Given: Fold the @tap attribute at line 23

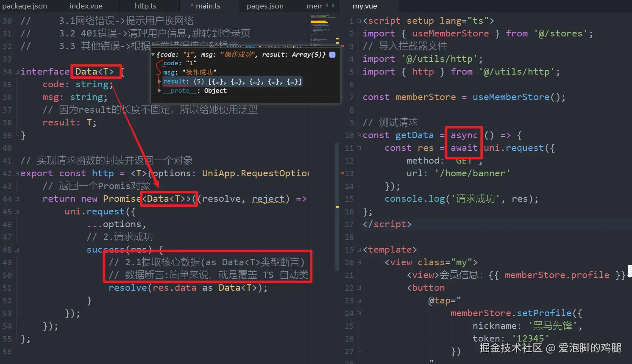Looking at the screenshot, I should 359,300.
